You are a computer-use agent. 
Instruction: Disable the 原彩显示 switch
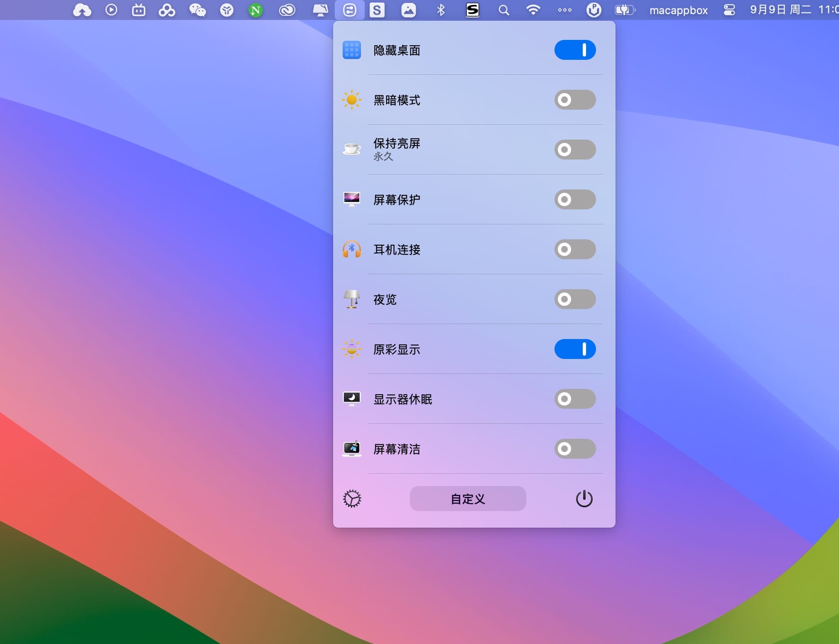[575, 349]
